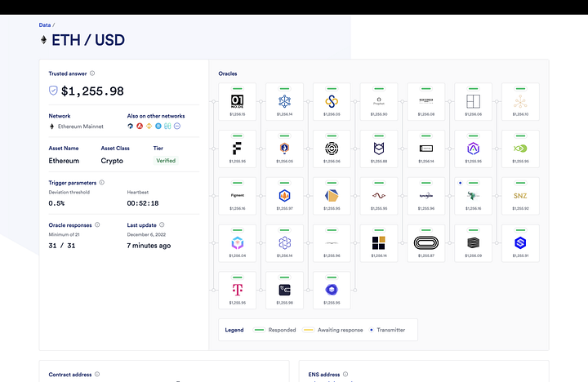Select the brown squiggle logo oracle

[x=379, y=196]
